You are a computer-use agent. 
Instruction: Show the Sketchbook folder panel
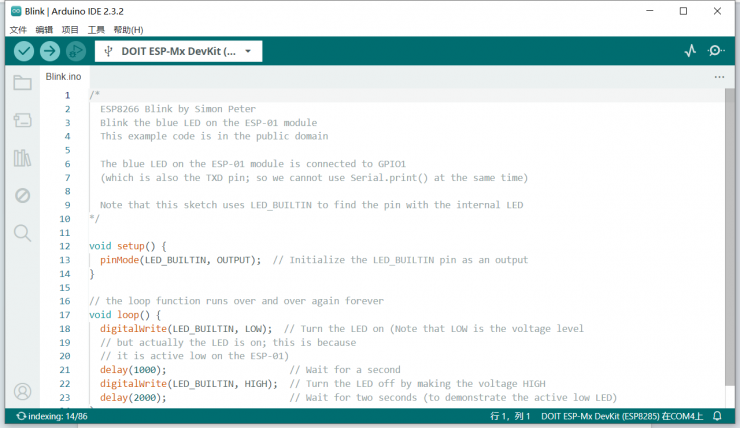(x=22, y=83)
